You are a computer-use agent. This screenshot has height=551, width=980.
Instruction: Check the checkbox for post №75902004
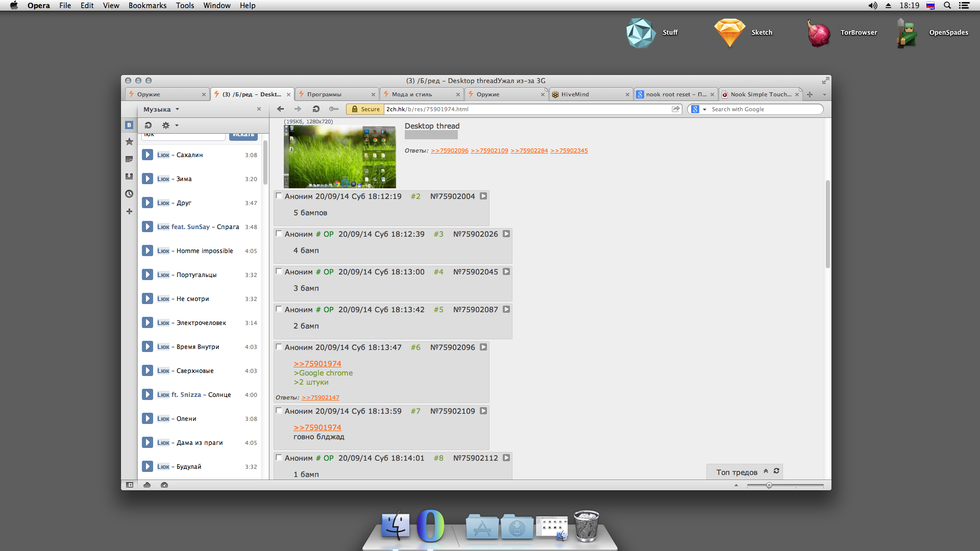coord(279,196)
